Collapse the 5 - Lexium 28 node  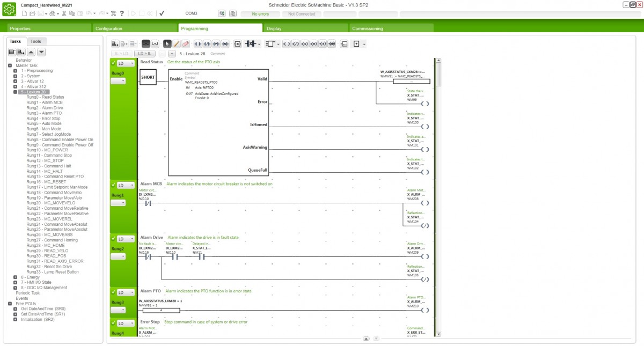tap(16, 92)
